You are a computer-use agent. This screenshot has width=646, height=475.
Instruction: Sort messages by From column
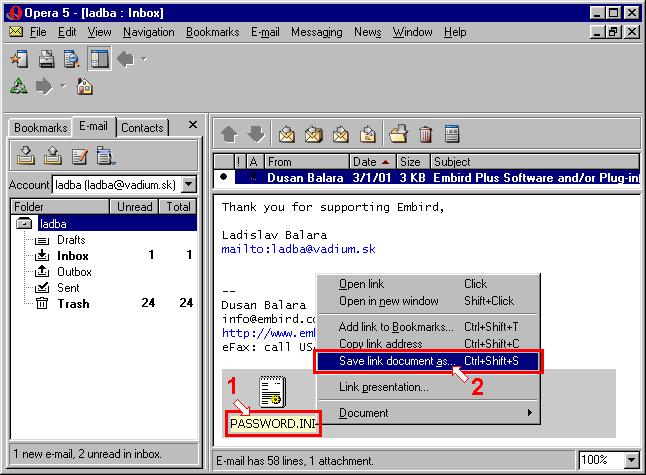click(307, 161)
